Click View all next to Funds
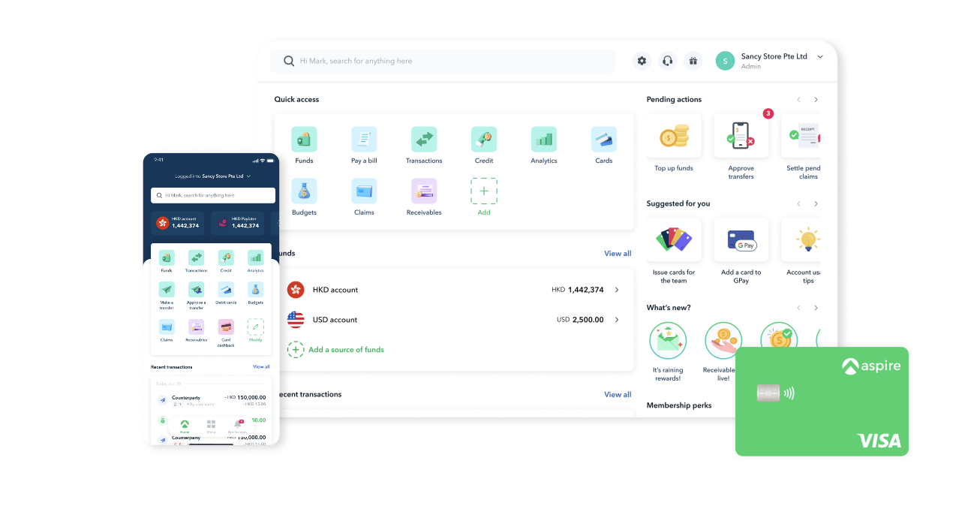The height and width of the screenshot is (527, 980). pyautogui.click(x=618, y=254)
